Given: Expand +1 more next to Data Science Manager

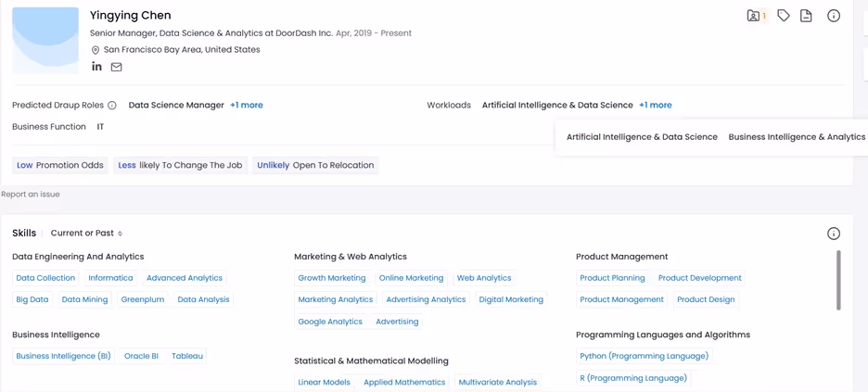Looking at the screenshot, I should [x=247, y=105].
